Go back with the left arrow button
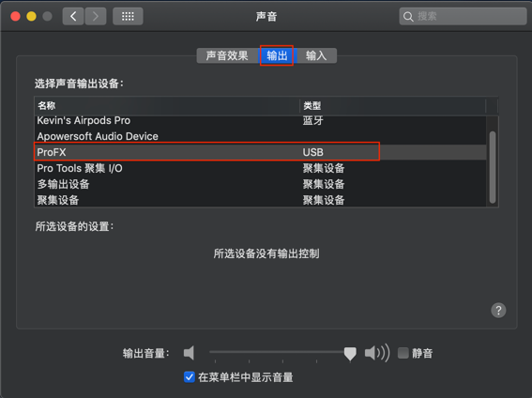 click(x=73, y=16)
